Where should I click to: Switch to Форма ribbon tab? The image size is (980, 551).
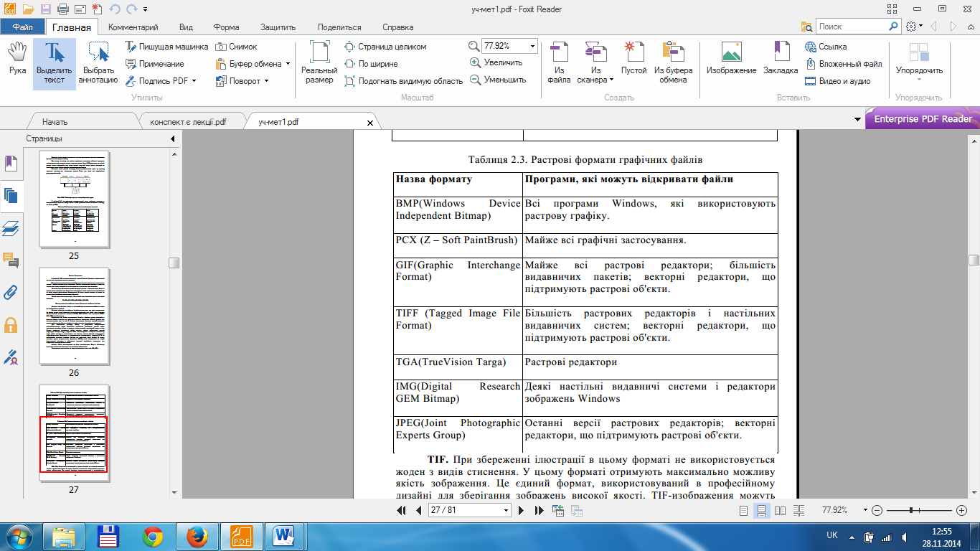click(226, 27)
